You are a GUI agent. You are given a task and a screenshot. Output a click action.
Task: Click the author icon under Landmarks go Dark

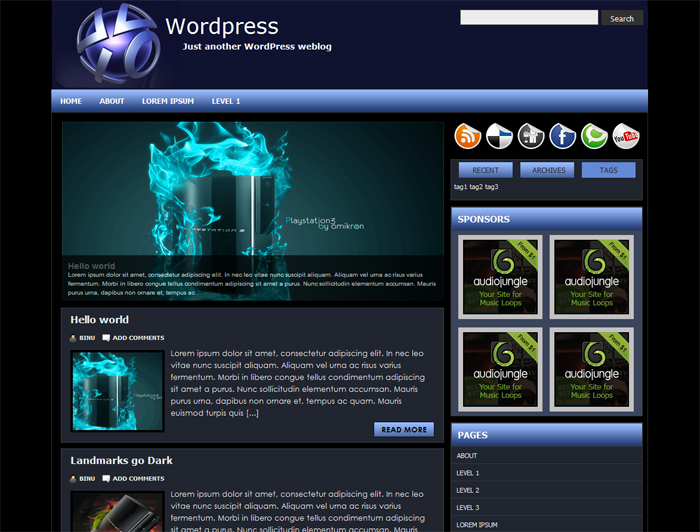(73, 479)
